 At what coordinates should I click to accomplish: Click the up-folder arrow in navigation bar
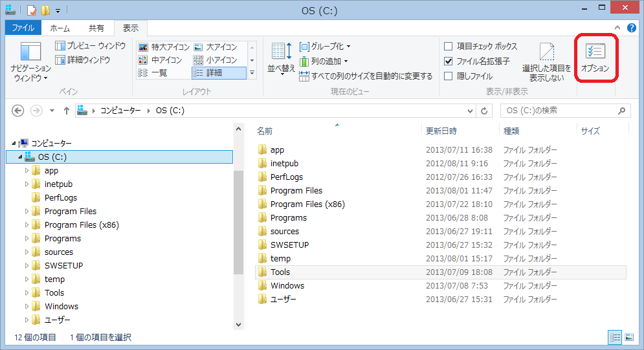[66, 111]
